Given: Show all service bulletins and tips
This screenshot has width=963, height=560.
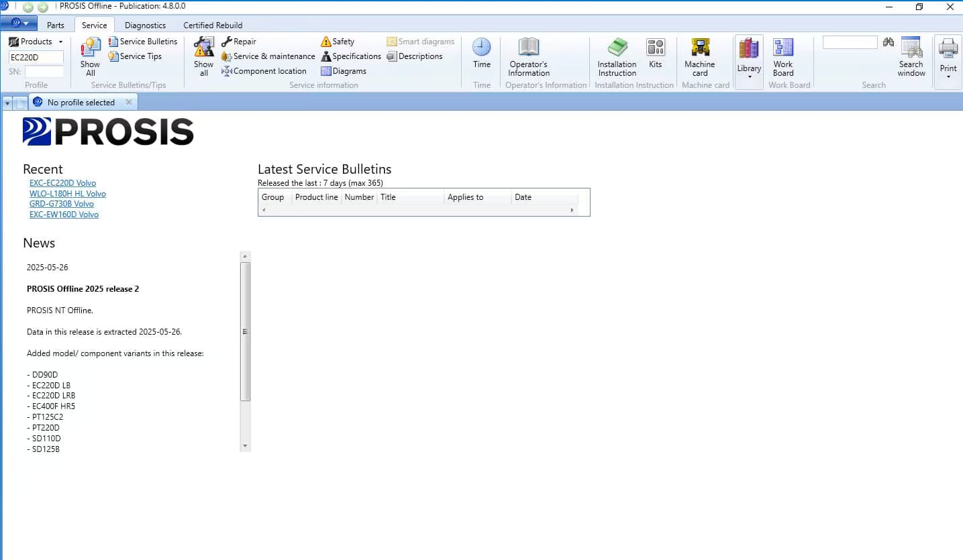Looking at the screenshot, I should [x=90, y=57].
